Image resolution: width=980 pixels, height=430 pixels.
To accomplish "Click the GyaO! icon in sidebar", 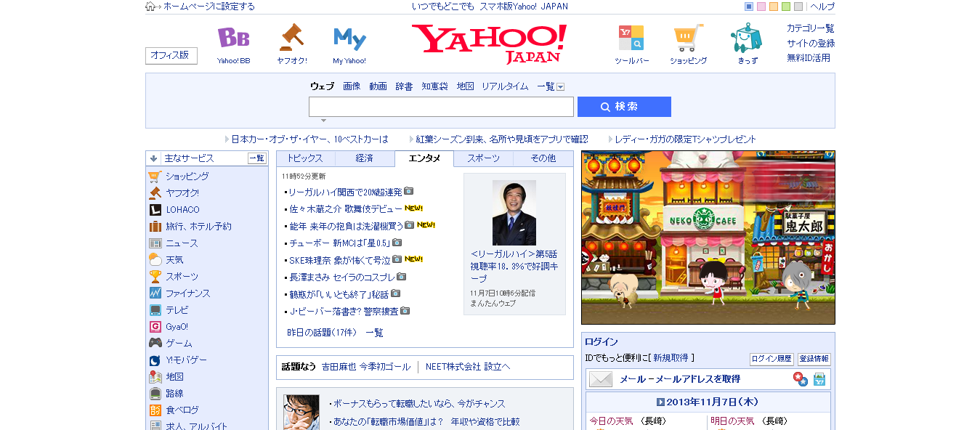I will 155,326.
